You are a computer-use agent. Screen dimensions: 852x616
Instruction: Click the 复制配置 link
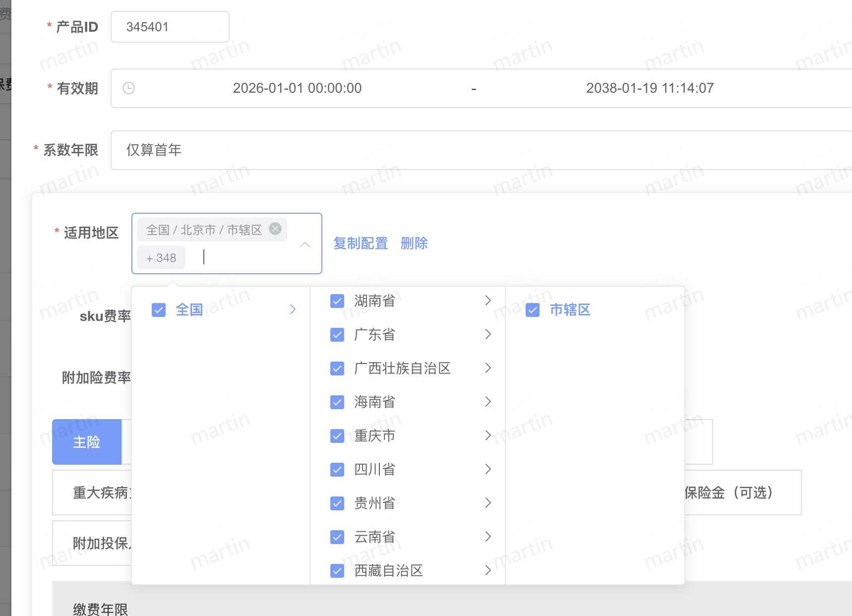[361, 244]
